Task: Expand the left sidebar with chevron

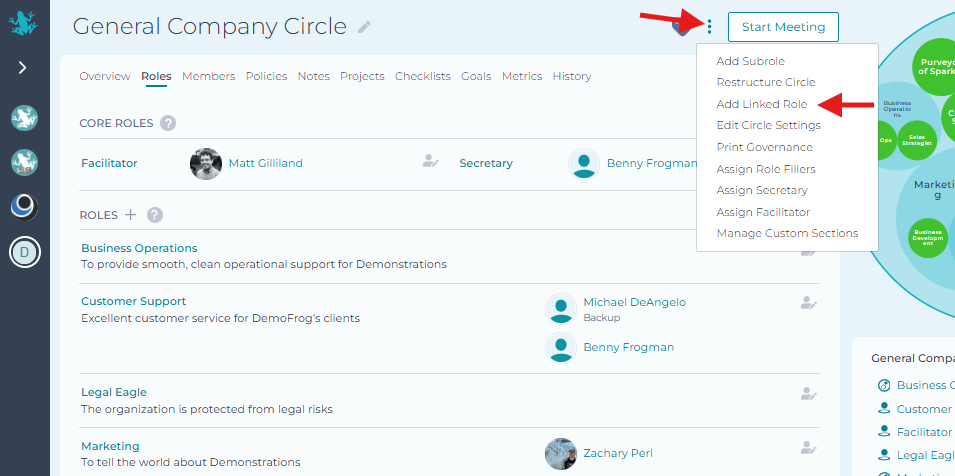Action: coord(23,68)
